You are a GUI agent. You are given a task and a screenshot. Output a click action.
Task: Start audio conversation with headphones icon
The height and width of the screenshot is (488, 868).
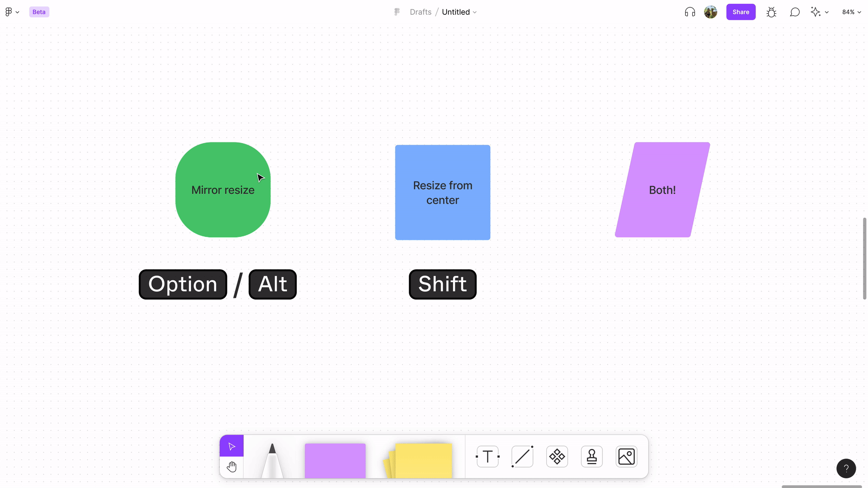[x=690, y=12]
